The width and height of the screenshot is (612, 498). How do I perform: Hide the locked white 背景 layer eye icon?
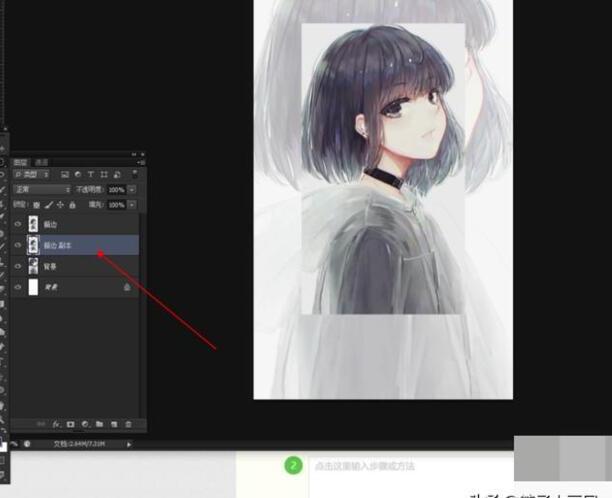(x=18, y=287)
